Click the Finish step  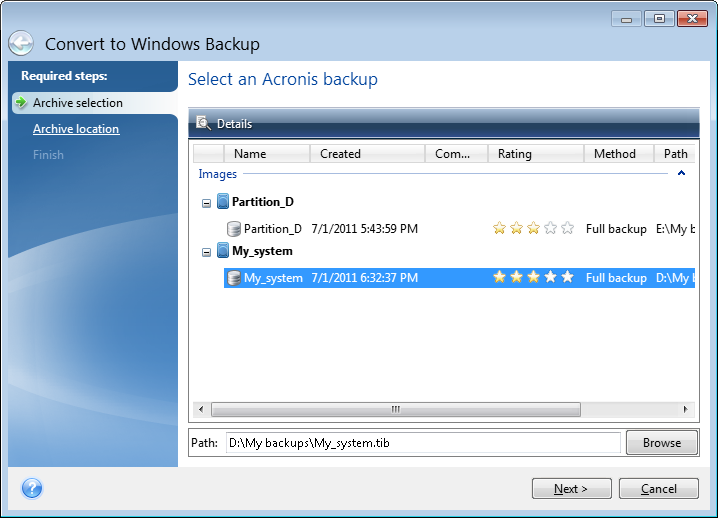48,155
